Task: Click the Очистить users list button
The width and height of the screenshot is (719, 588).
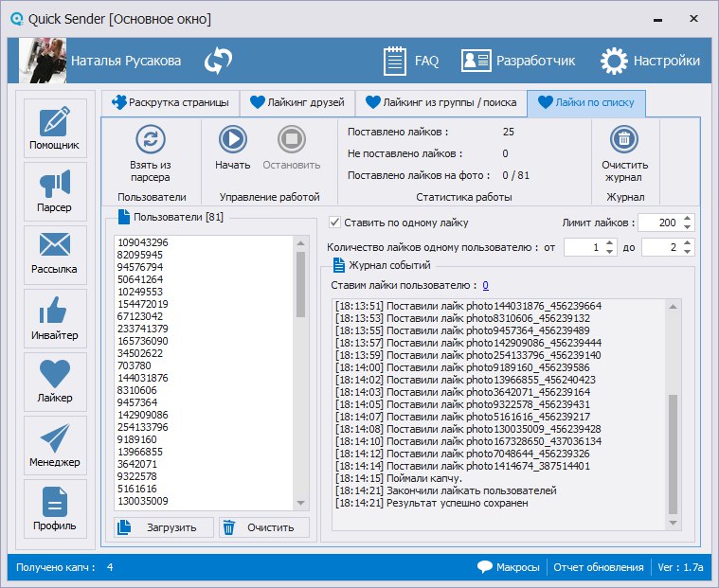Action: 263,527
